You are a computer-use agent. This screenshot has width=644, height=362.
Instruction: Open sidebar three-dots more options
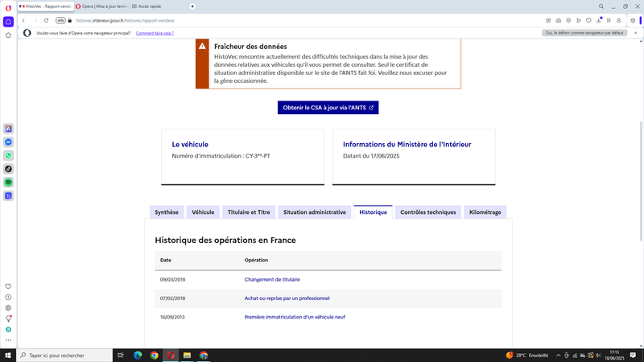(x=8, y=340)
